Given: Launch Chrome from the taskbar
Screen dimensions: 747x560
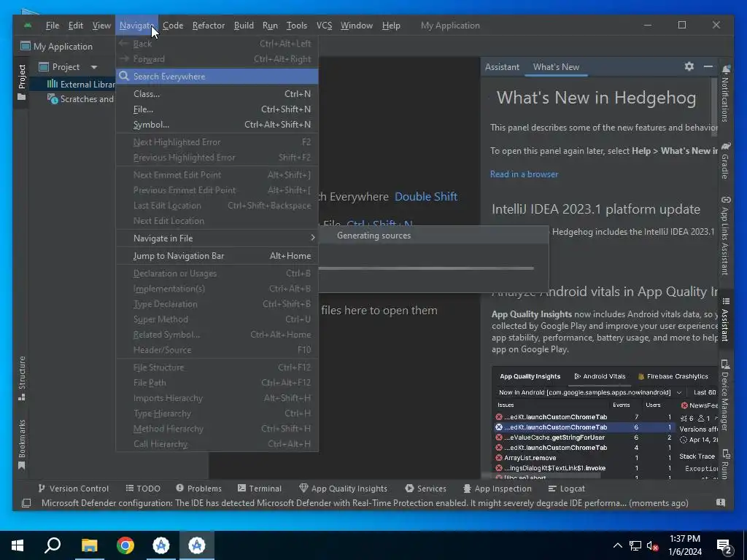Looking at the screenshot, I should click(x=125, y=545).
